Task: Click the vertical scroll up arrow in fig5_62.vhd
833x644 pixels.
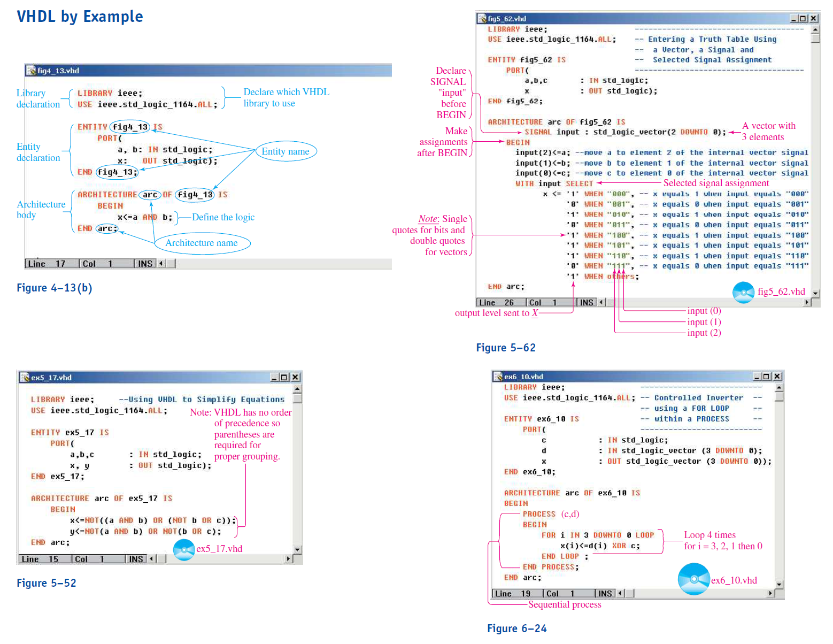Action: point(815,29)
